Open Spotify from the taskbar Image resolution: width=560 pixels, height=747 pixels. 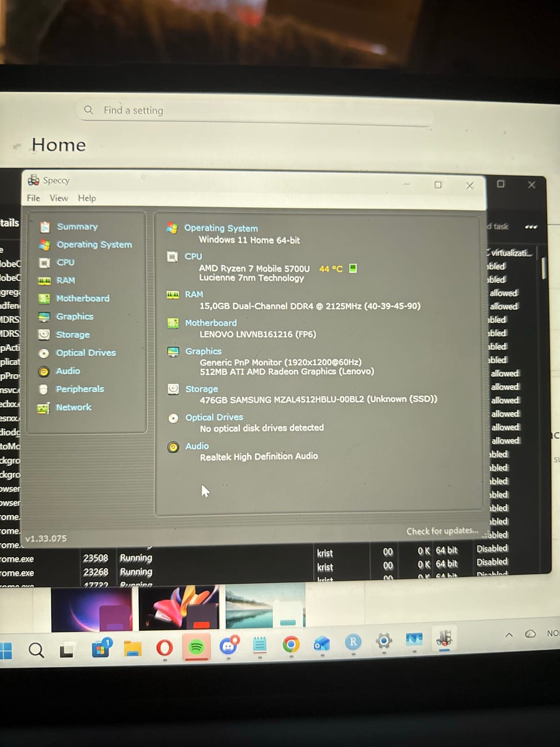pos(197,647)
